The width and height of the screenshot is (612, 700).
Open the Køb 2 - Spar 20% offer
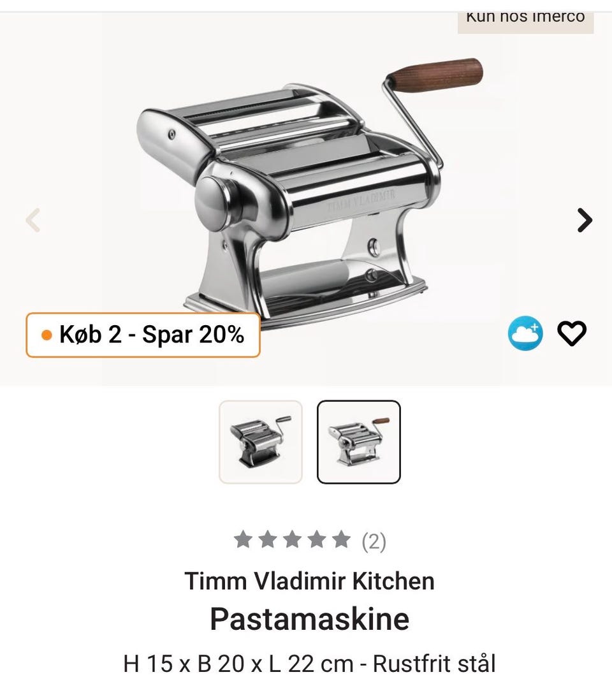click(x=143, y=335)
